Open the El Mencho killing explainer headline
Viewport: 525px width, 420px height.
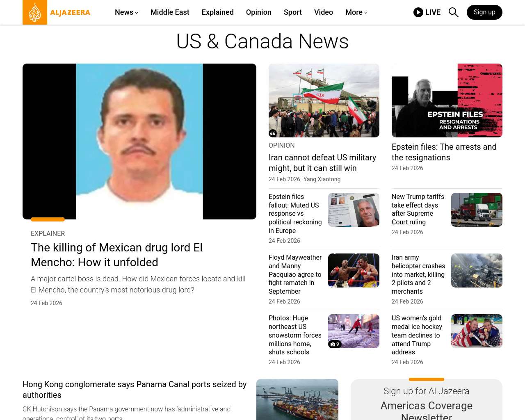[x=116, y=255]
